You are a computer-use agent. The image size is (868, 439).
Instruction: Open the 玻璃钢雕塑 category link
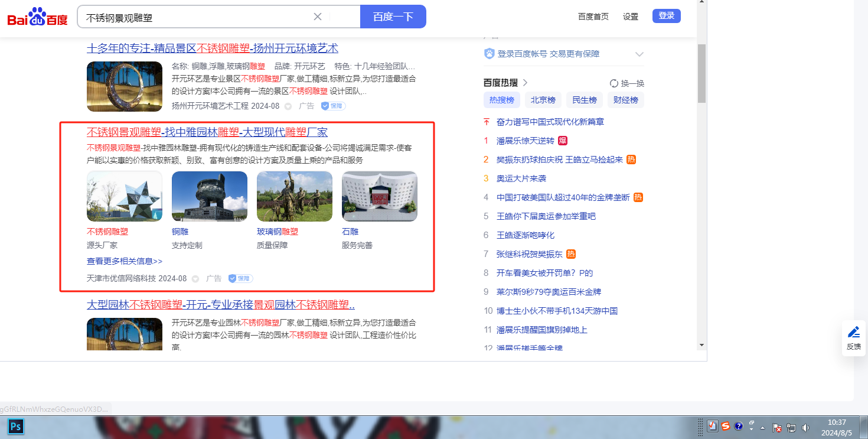click(278, 232)
